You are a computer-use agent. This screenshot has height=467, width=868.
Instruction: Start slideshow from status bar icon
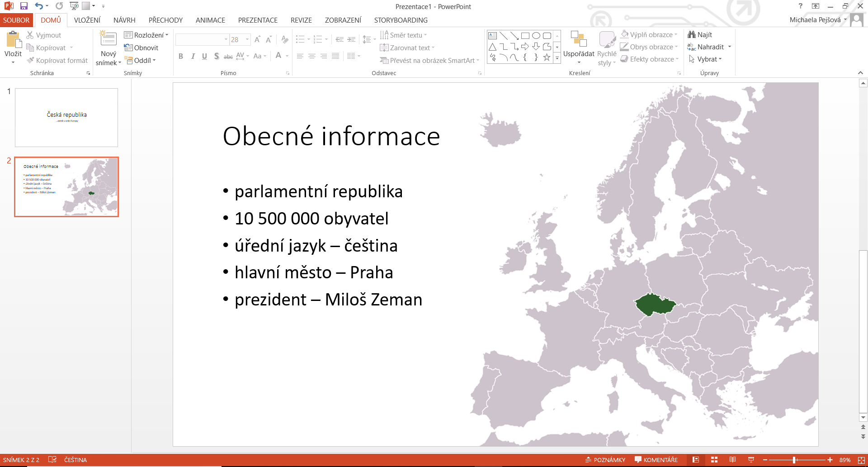click(x=751, y=460)
